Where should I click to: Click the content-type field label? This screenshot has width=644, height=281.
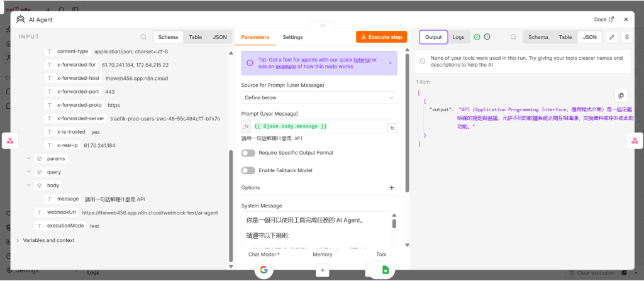pos(73,52)
